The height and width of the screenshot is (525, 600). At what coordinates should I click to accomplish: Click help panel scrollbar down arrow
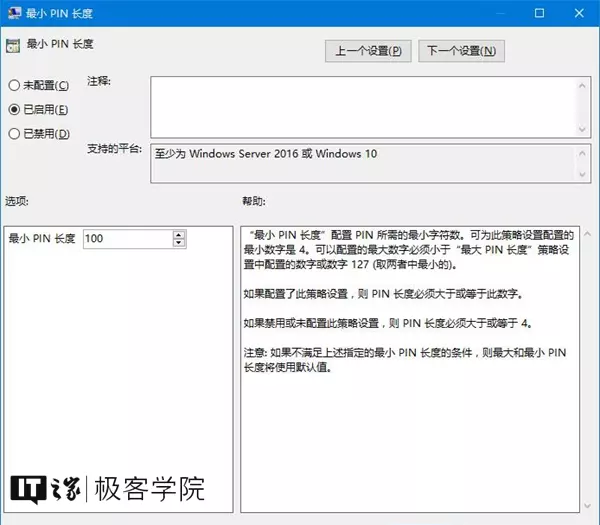coord(588,506)
